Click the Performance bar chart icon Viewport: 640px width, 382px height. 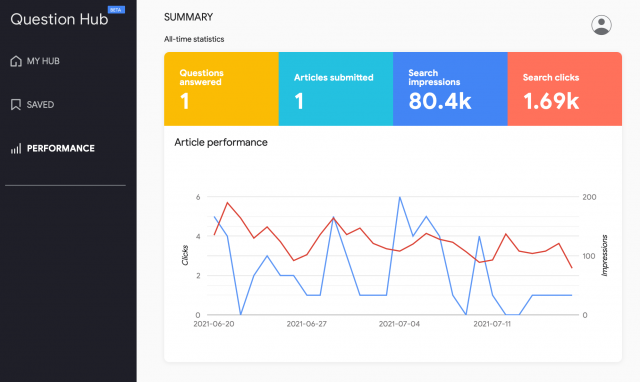(16, 149)
